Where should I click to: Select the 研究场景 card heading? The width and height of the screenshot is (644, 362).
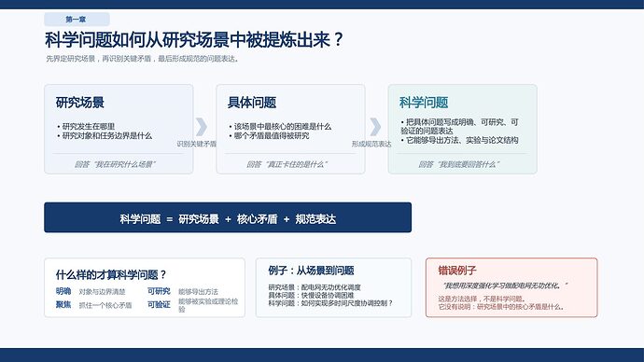click(x=80, y=103)
